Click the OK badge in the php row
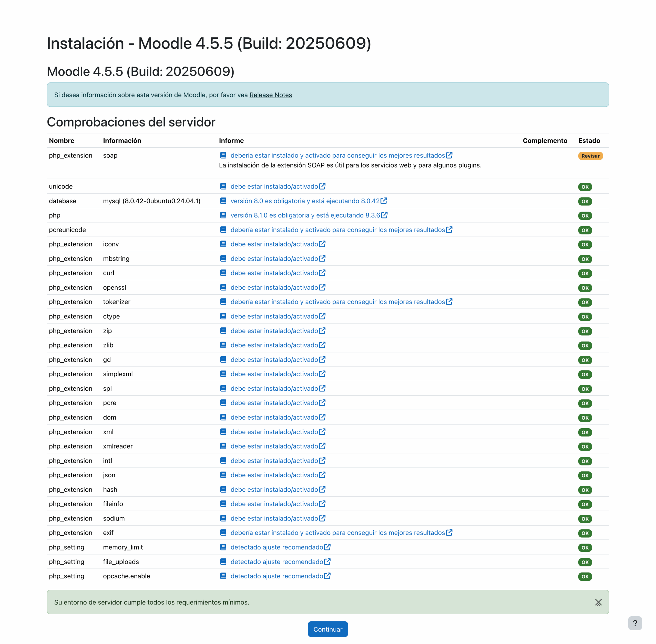The image size is (656, 644). (585, 216)
